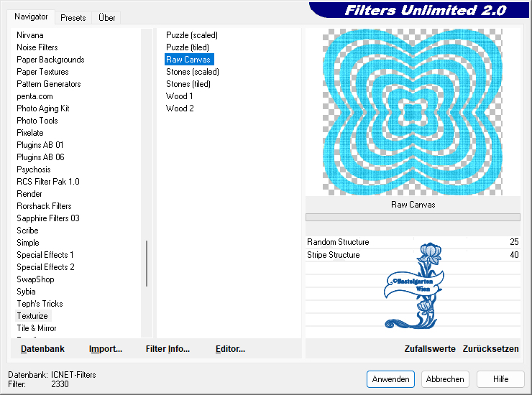This screenshot has height=395, width=532.
Task: Click the Datenbank button
Action: [42, 349]
